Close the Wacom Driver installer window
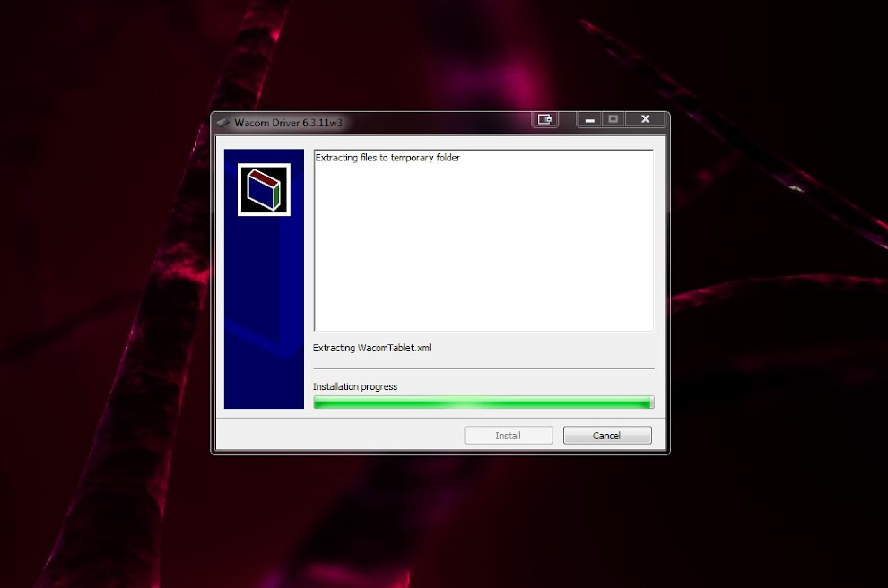 645,119
